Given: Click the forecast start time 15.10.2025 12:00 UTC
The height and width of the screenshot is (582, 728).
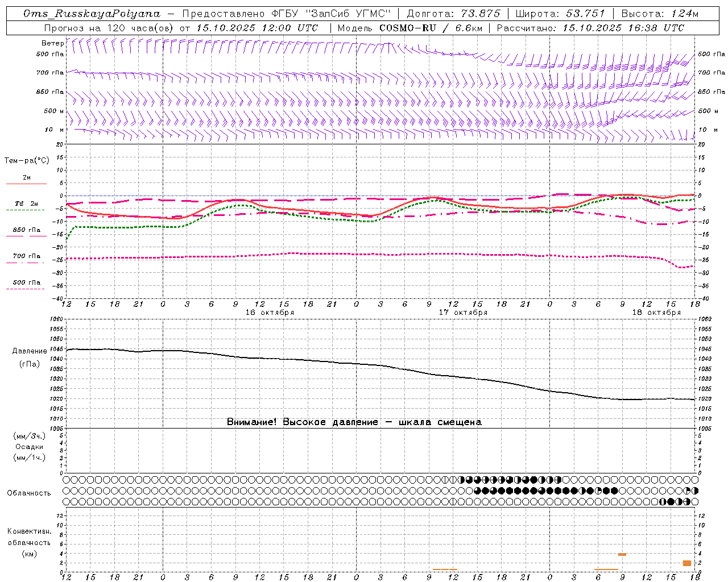Looking at the screenshot, I should (257, 28).
